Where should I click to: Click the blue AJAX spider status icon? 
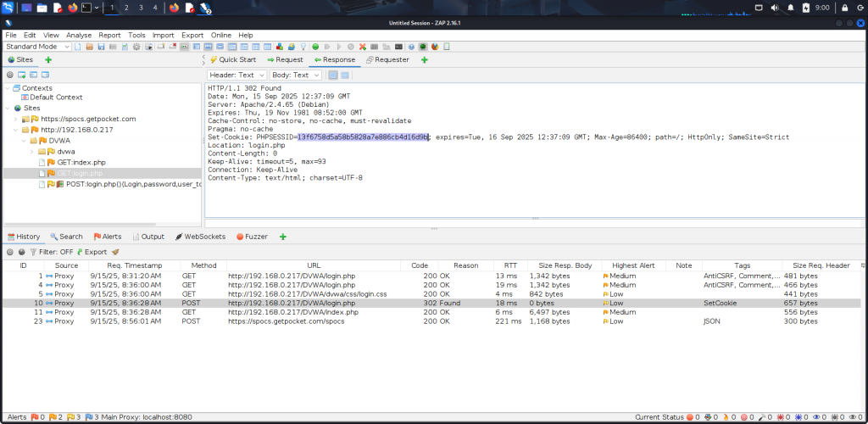coord(798,417)
